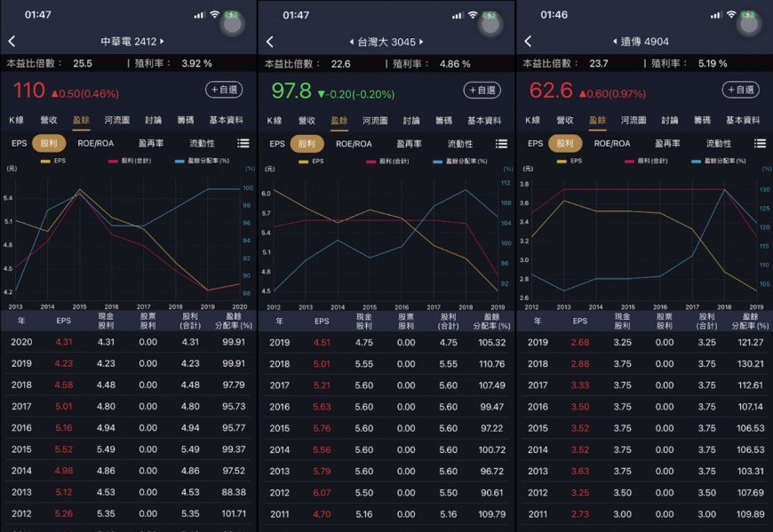The image size is (773, 532).
Task: Tap the 遠傳 dividend line chart
Action: 644,239
